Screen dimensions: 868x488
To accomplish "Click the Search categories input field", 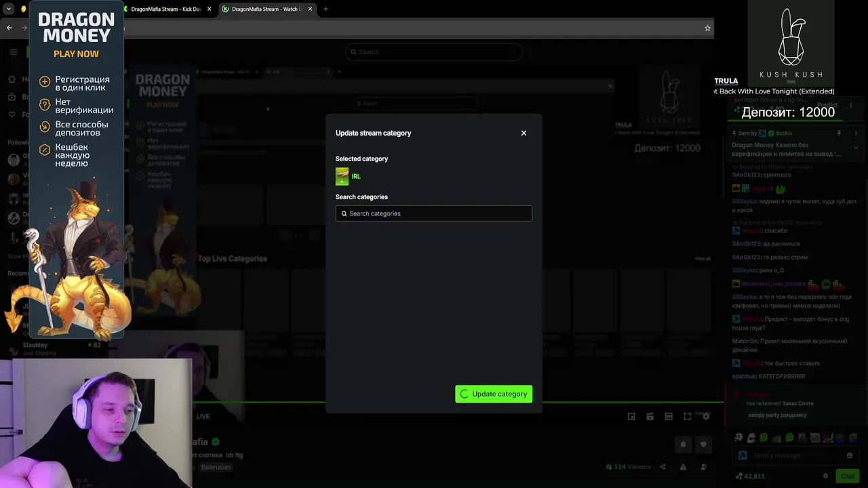I will (x=434, y=213).
